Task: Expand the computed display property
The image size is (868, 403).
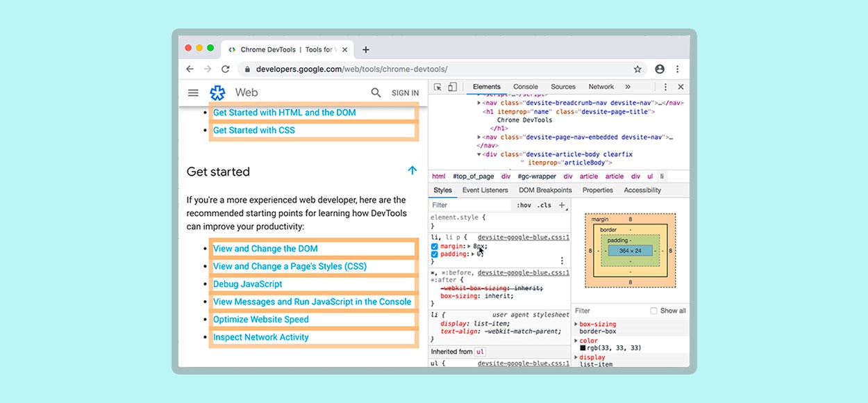Action: [x=576, y=357]
